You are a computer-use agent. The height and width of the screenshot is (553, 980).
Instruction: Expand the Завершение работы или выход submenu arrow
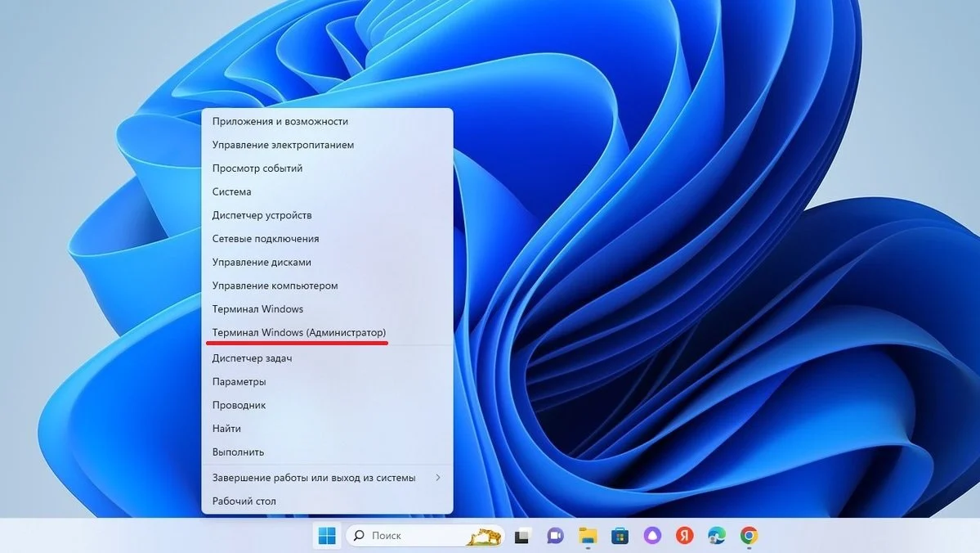[438, 477]
